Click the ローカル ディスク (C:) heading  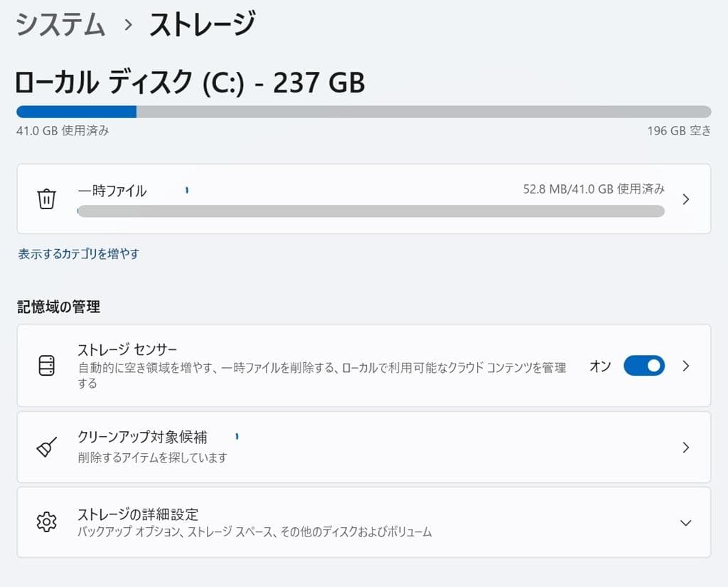coord(190,83)
